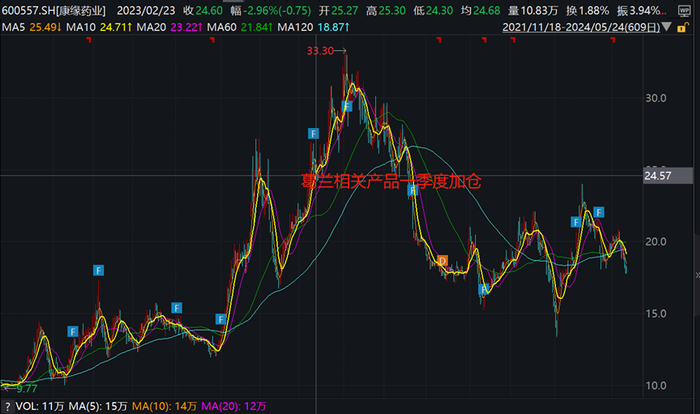Click the F marker at the big rally's start

(221, 319)
